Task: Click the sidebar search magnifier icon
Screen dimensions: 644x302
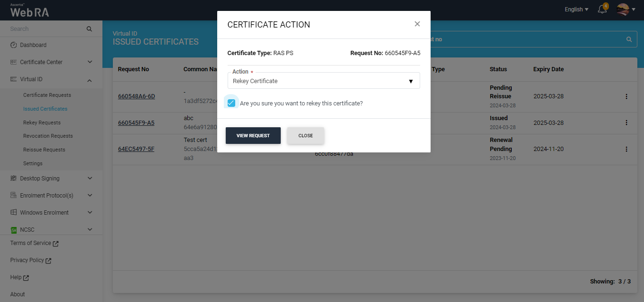Action: pos(89,29)
